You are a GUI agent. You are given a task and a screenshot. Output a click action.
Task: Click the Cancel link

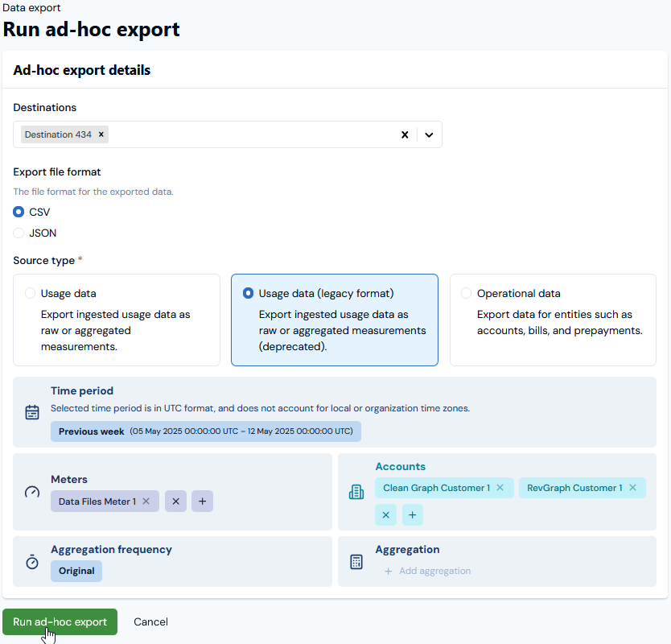[x=150, y=621]
